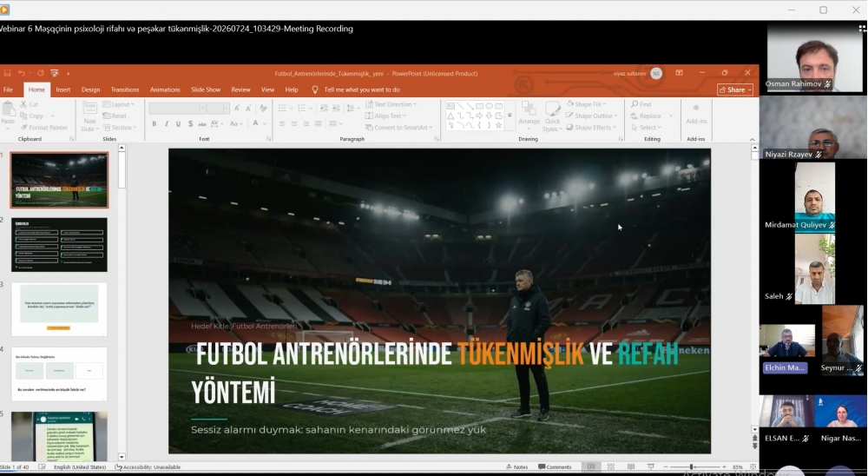The height and width of the screenshot is (476, 868).
Task: Click the Format Painter brush
Action: point(23,128)
